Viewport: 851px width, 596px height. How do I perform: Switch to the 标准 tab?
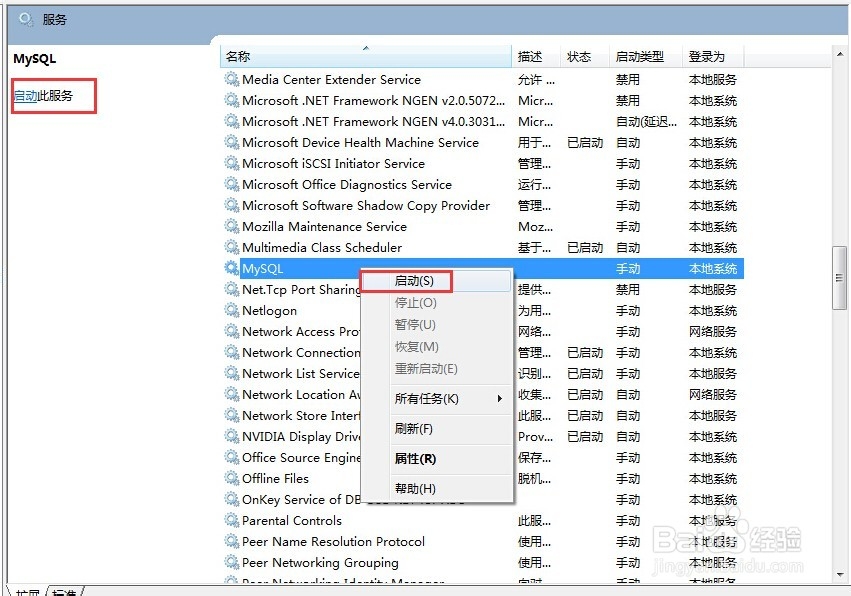pos(65,592)
